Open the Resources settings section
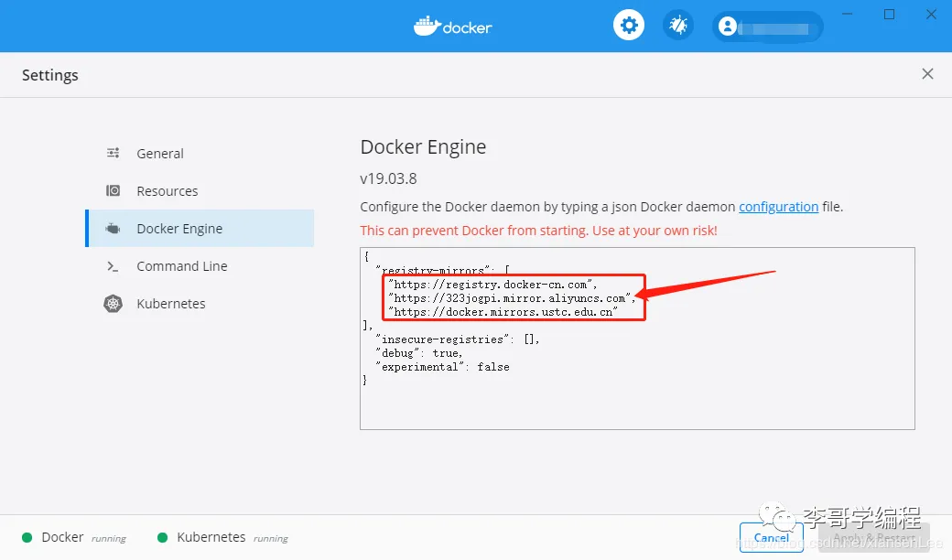Viewport: 952px width, 560px height. (x=200, y=191)
